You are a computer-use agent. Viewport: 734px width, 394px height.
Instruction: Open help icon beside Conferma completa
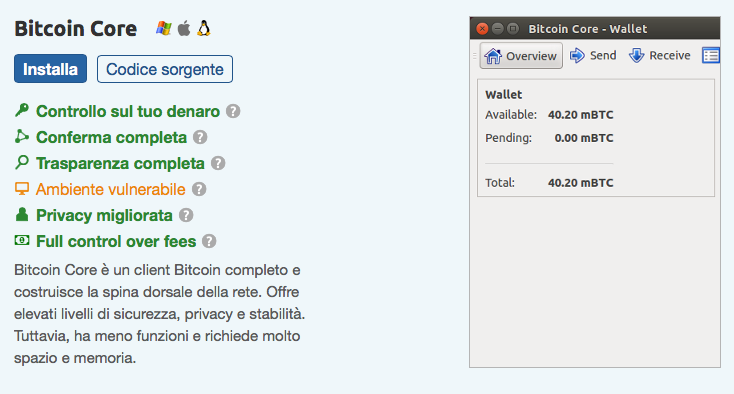point(200,137)
